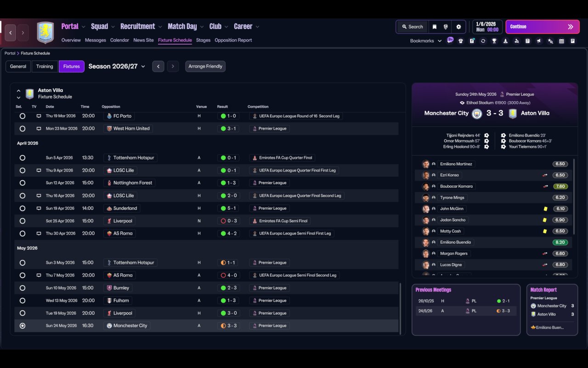Click the Manchester City crest in match header
The image size is (588, 368).
click(477, 113)
